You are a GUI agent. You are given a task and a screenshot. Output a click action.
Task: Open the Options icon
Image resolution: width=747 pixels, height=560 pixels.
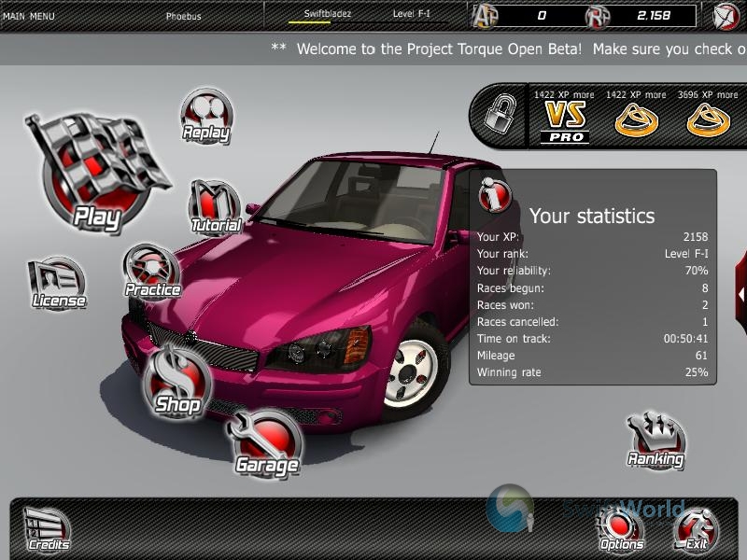tap(621, 529)
